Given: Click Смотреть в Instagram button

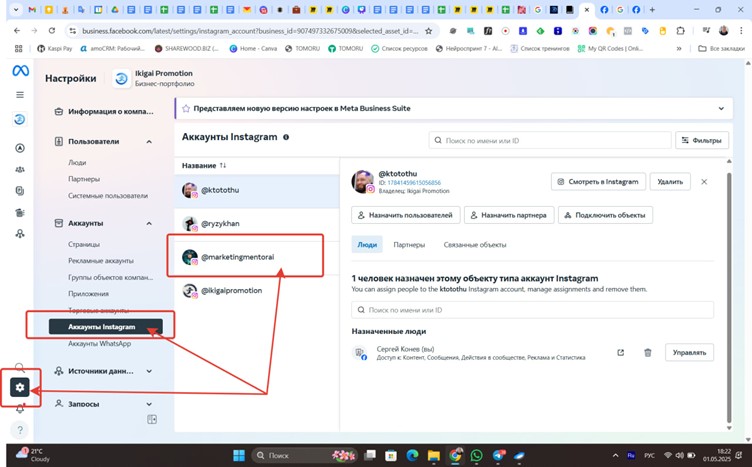Looking at the screenshot, I should coord(598,182).
